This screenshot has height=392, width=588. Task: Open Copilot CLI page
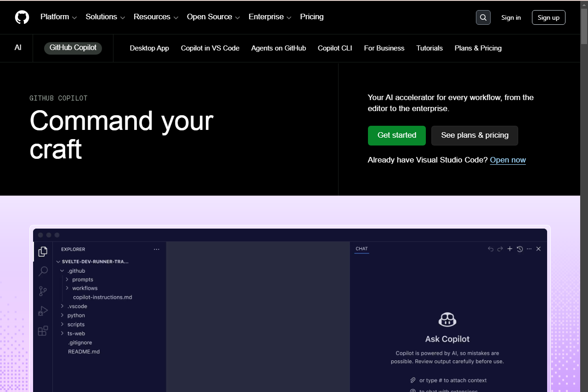pos(335,48)
